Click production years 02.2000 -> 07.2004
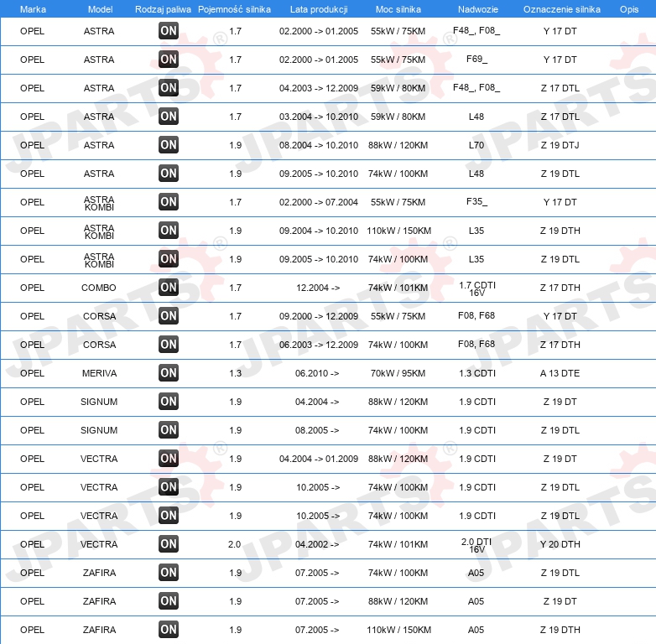The height and width of the screenshot is (644, 656). point(319,202)
